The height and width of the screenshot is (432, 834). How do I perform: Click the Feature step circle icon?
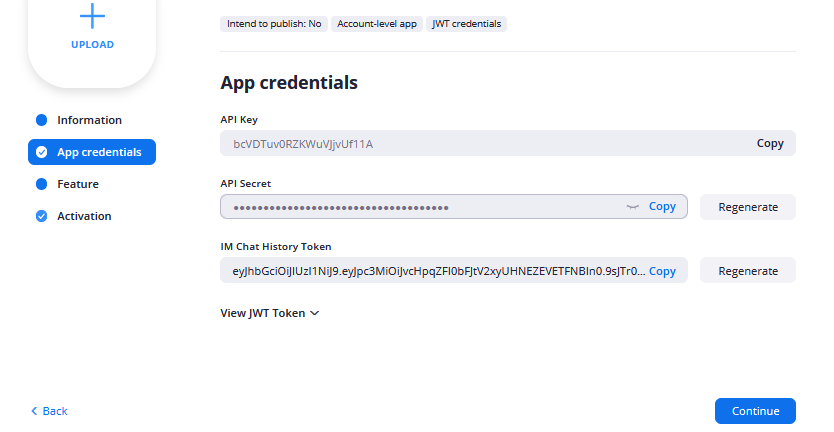(x=41, y=184)
